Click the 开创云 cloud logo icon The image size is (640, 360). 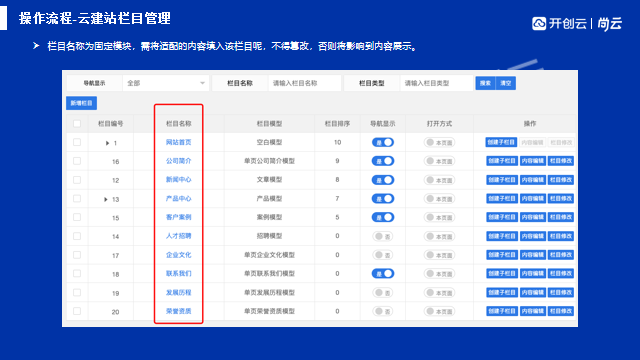coord(539,23)
